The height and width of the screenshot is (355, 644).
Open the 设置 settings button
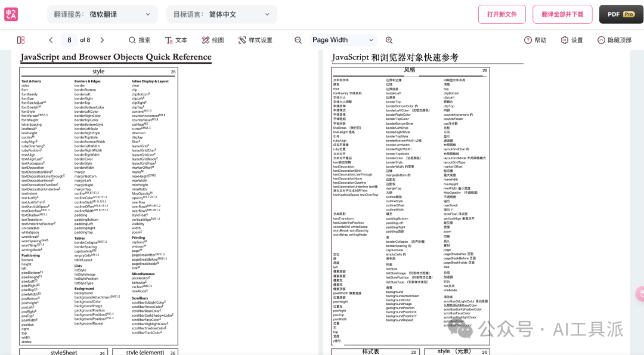click(x=572, y=40)
